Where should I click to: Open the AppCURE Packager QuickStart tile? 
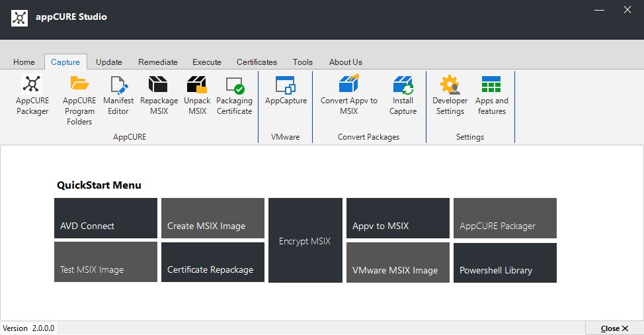(504, 218)
